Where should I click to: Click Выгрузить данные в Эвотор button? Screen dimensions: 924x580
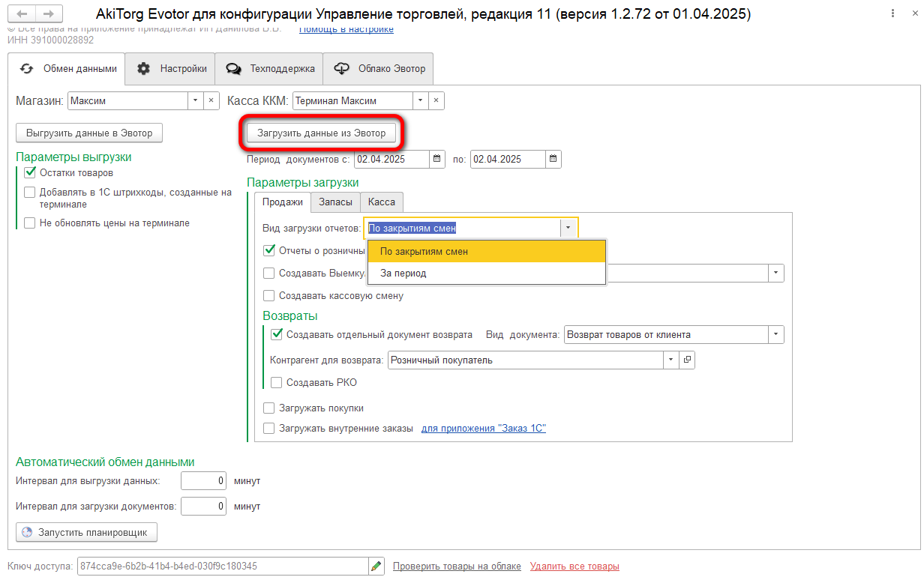(89, 133)
